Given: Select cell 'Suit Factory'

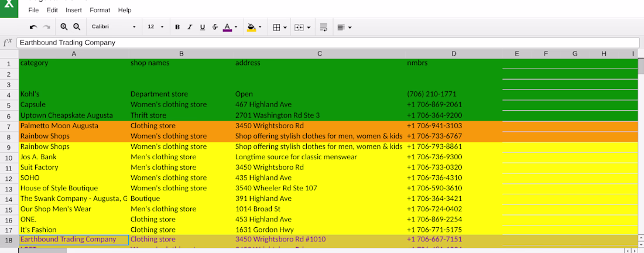Looking at the screenshot, I should [x=74, y=167].
